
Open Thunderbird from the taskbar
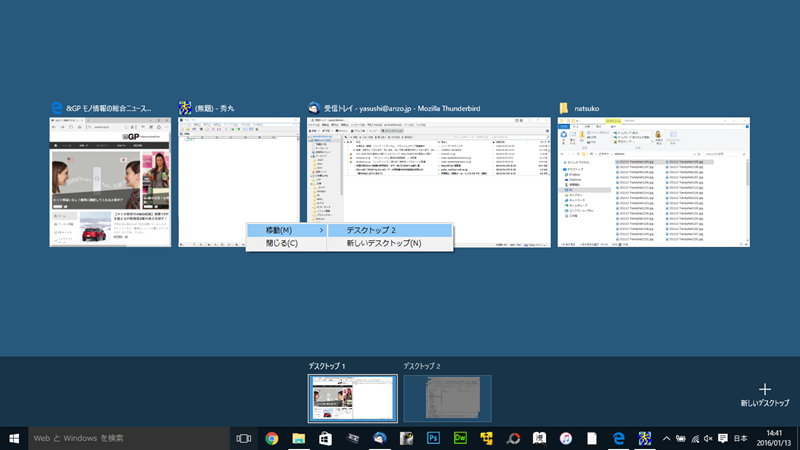(x=380, y=438)
